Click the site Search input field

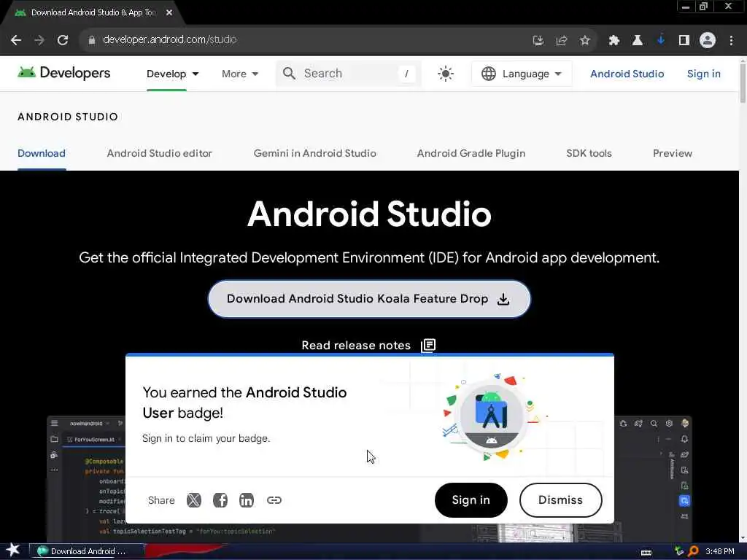pyautogui.click(x=348, y=74)
